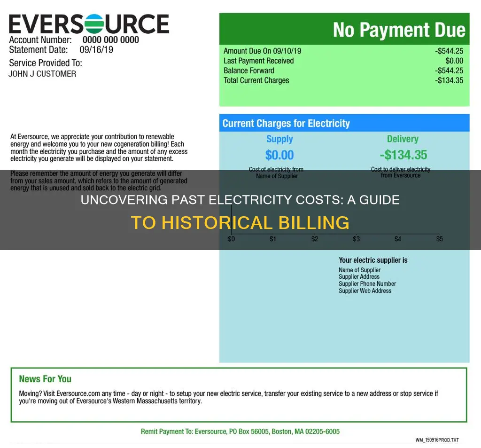
Task: Click the name JOHN J CUSTOMER
Action: [42, 74]
